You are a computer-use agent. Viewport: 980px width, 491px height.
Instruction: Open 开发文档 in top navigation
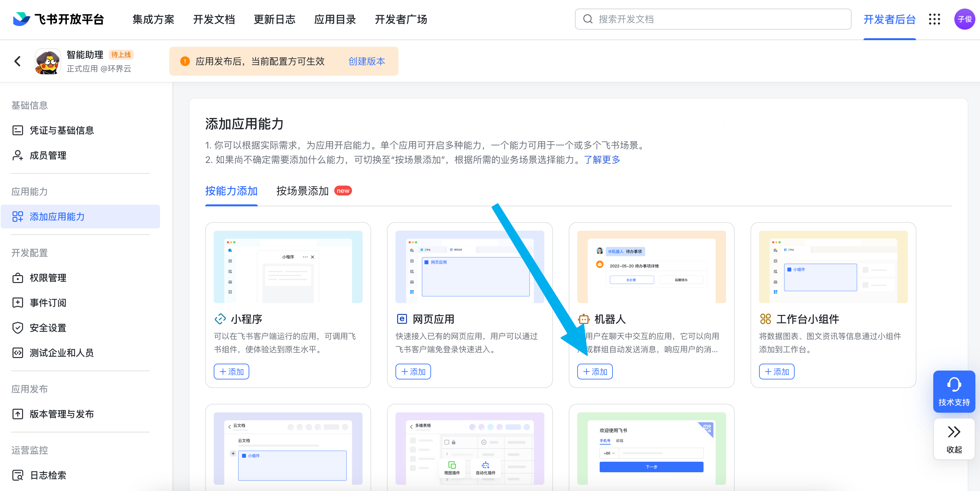tap(214, 19)
